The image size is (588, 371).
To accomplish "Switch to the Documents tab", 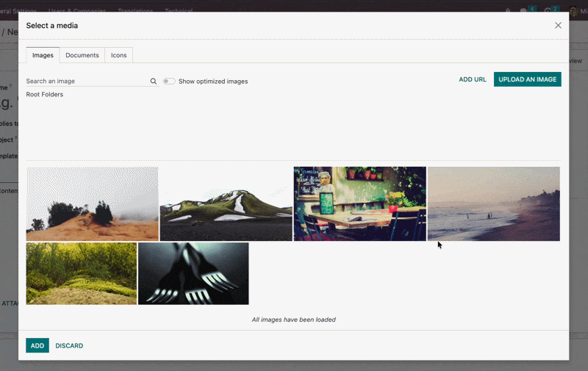I will click(82, 55).
